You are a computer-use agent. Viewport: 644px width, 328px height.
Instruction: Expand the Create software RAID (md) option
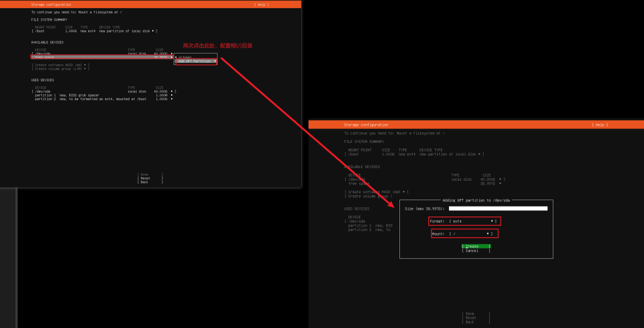60,65
